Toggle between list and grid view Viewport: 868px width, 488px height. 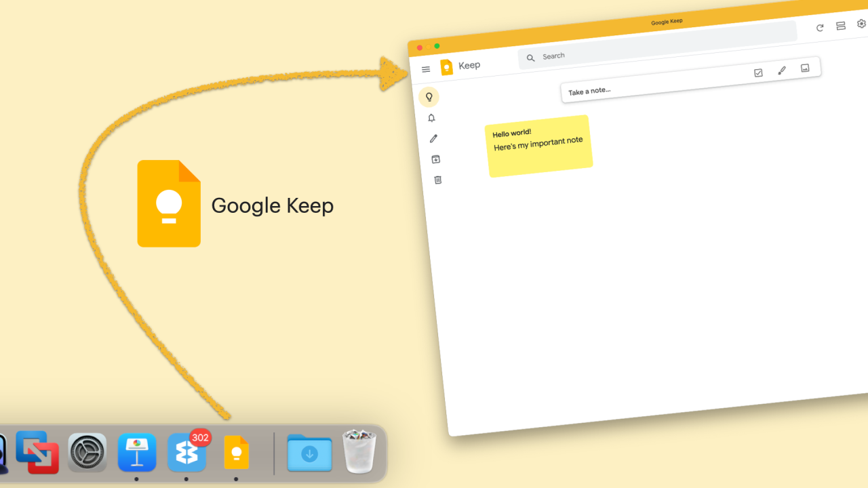pyautogui.click(x=840, y=25)
